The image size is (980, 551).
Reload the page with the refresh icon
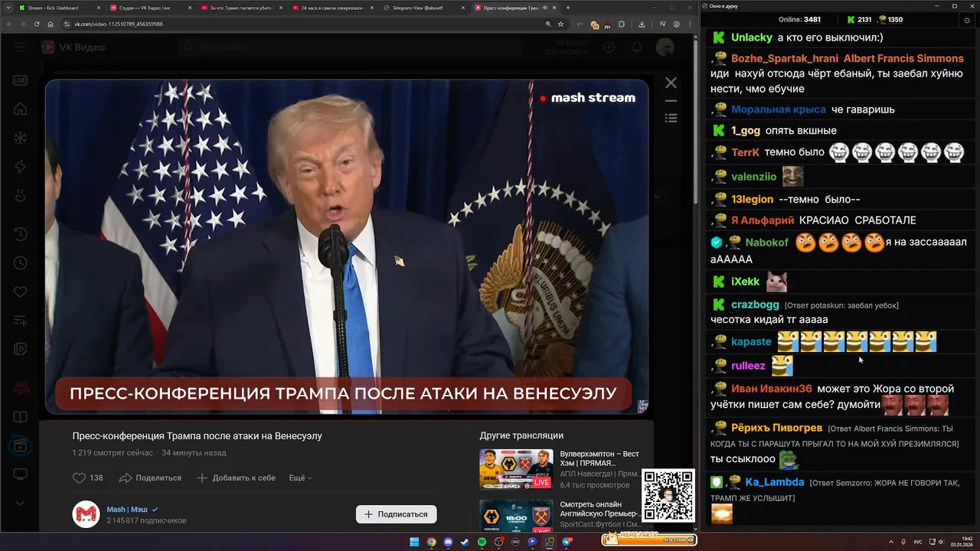point(37,24)
